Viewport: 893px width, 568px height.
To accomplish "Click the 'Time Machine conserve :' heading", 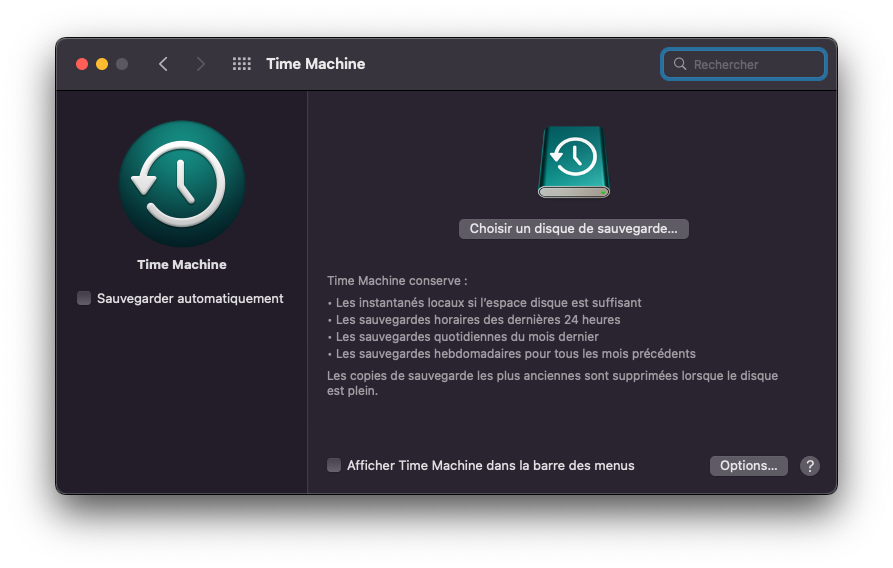I will [397, 280].
